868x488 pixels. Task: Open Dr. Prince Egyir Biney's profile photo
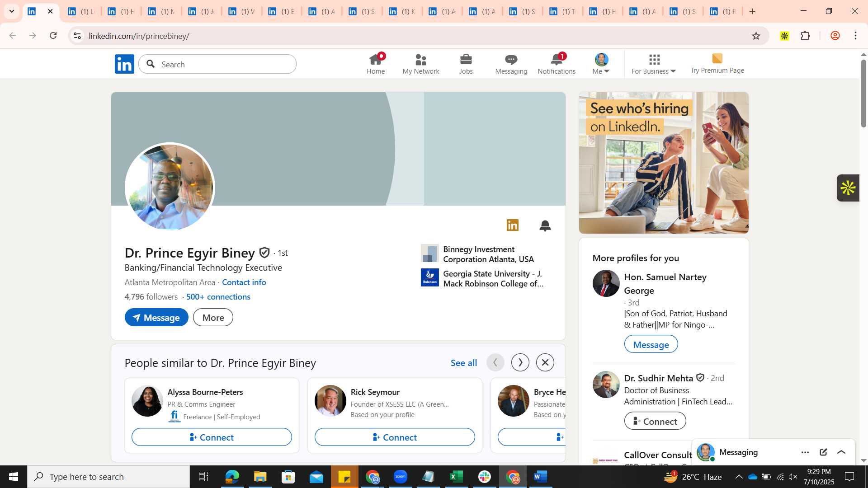click(170, 187)
